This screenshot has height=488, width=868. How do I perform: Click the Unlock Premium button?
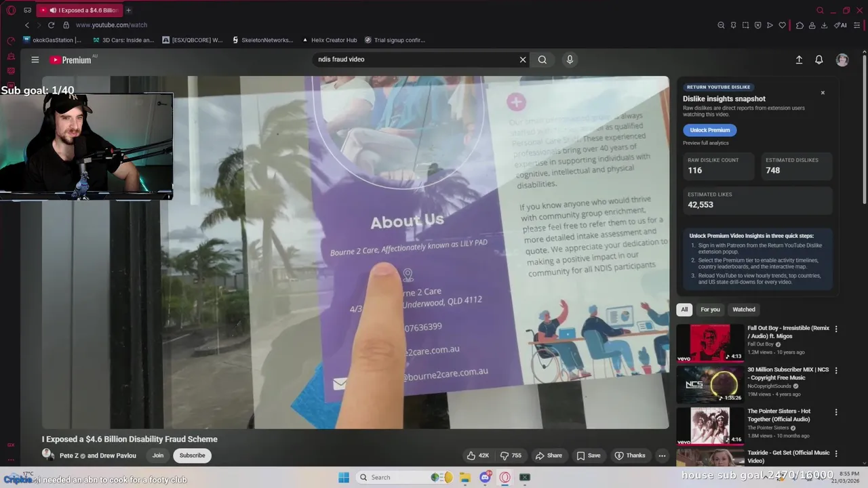pyautogui.click(x=709, y=130)
